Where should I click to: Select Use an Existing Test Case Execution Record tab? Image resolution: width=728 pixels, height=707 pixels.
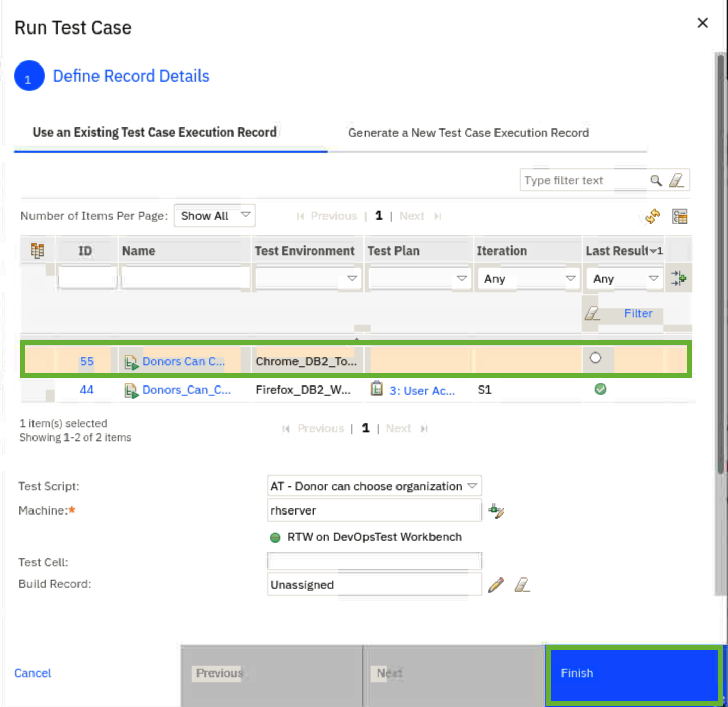[x=154, y=133]
